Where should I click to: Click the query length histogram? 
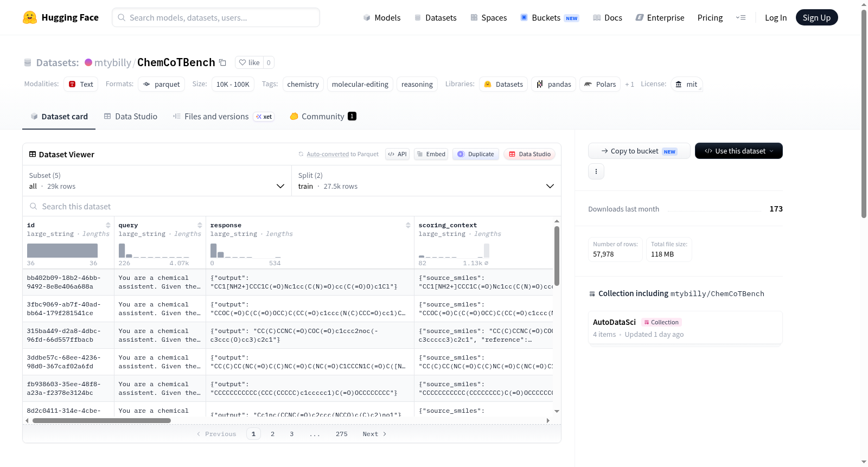(x=154, y=251)
